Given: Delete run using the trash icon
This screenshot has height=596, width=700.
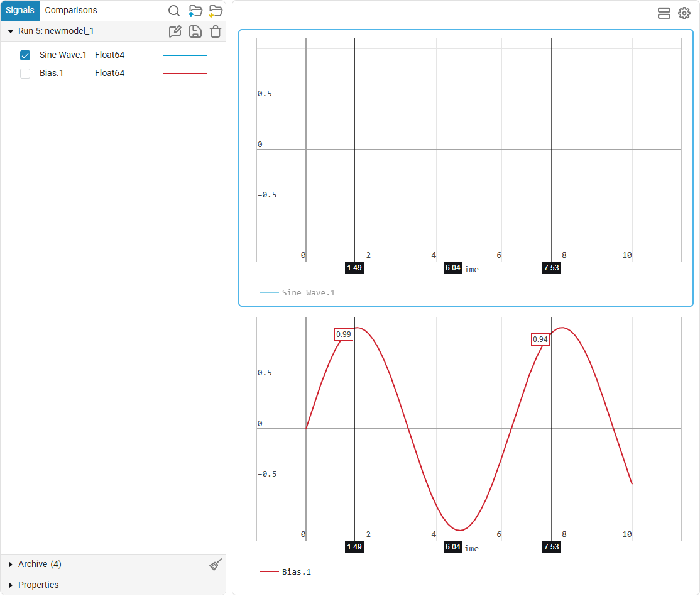Looking at the screenshot, I should pyautogui.click(x=216, y=31).
